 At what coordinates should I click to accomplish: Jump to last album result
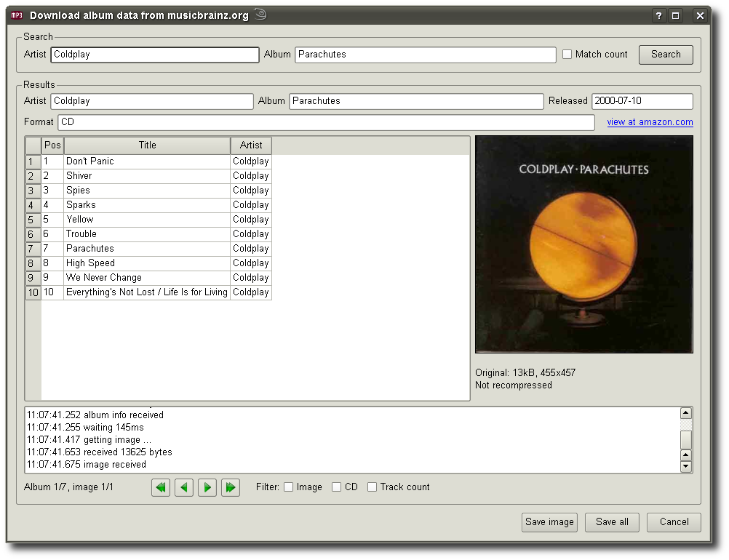tap(231, 487)
